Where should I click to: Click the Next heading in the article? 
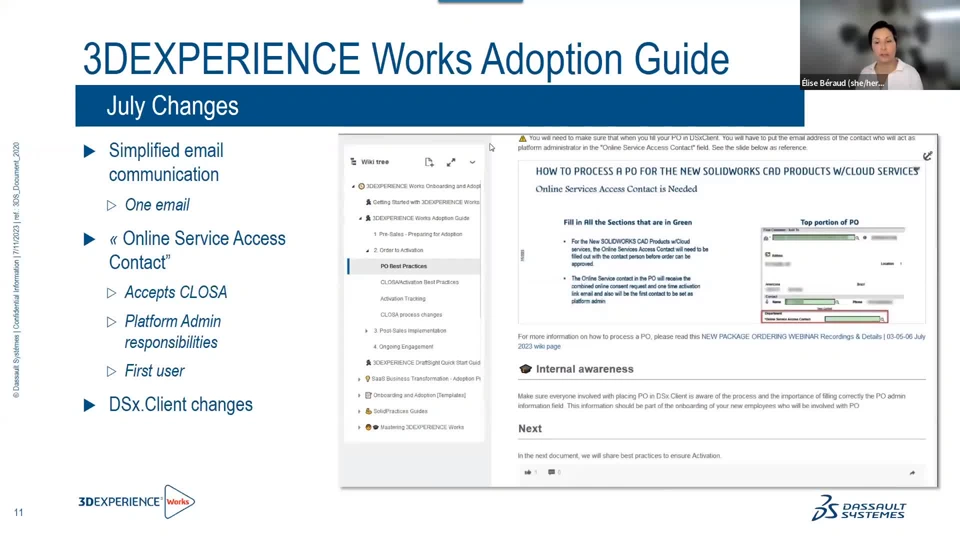point(530,429)
